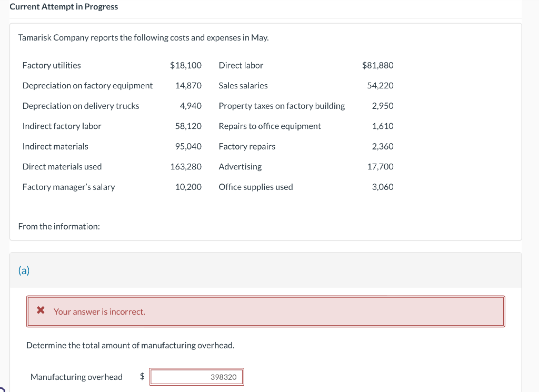
Task: Select the 3,060 amount
Action: 383,187
